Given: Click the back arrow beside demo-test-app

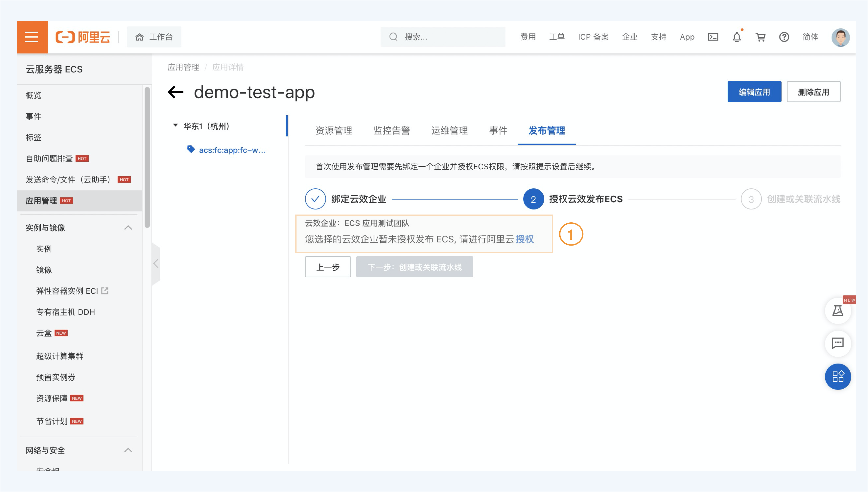Looking at the screenshot, I should point(175,92).
